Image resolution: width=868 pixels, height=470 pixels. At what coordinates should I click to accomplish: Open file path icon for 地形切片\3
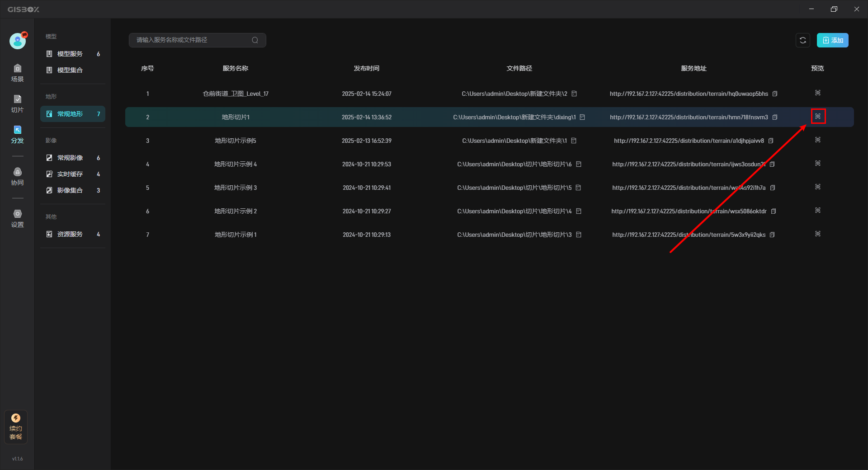579,235
